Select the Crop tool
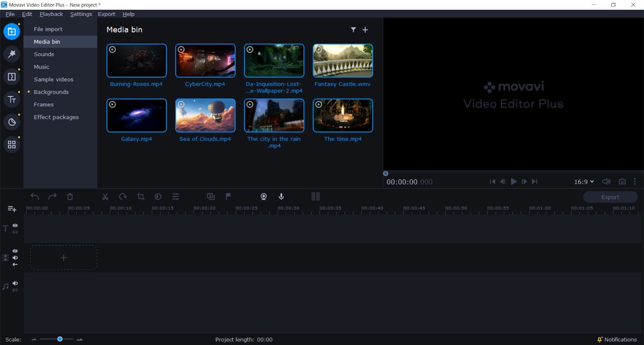644x345 pixels. [140, 197]
